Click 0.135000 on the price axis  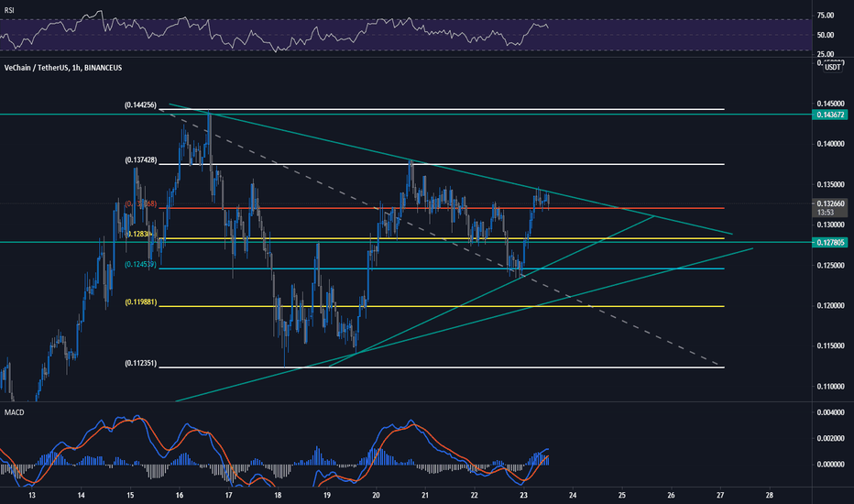[830, 185]
